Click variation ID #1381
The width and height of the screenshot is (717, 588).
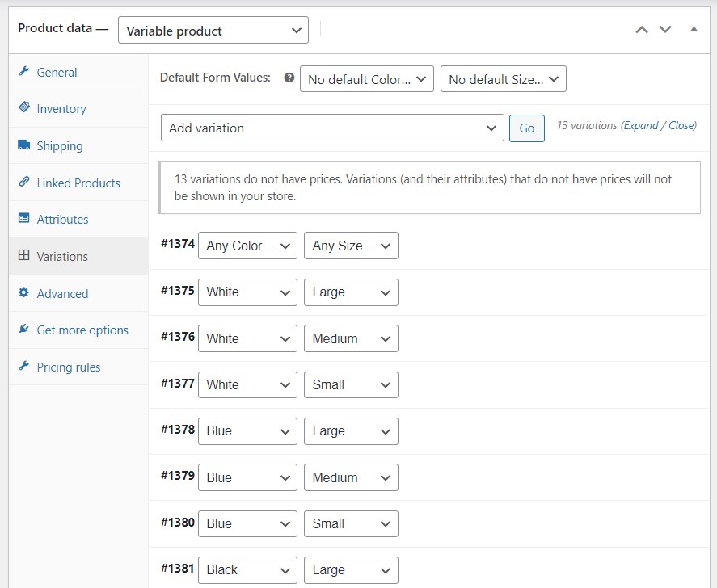[x=178, y=568]
